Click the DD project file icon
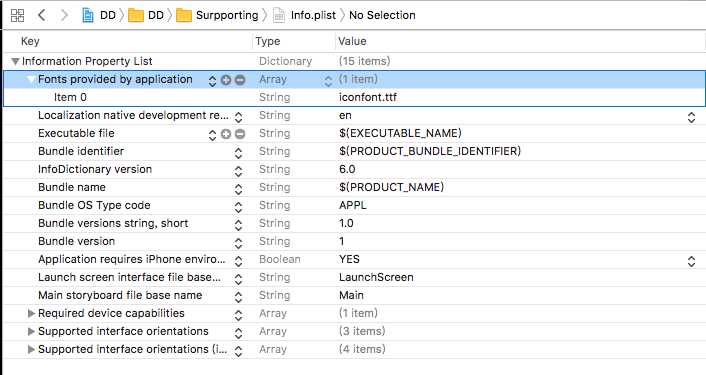706x375 pixels. [87, 15]
